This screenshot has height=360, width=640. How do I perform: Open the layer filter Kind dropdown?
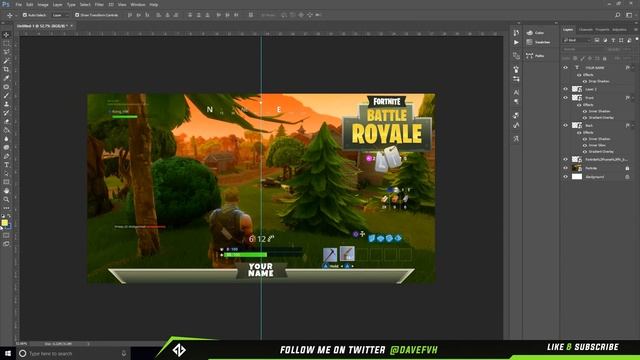coord(577,40)
